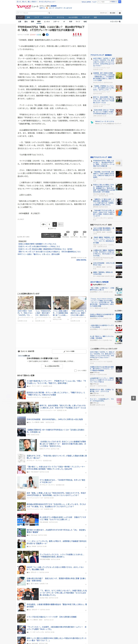The image size is (138, 644).
Task: Open the トップ tab
Action: pyautogui.click(x=20, y=17)
